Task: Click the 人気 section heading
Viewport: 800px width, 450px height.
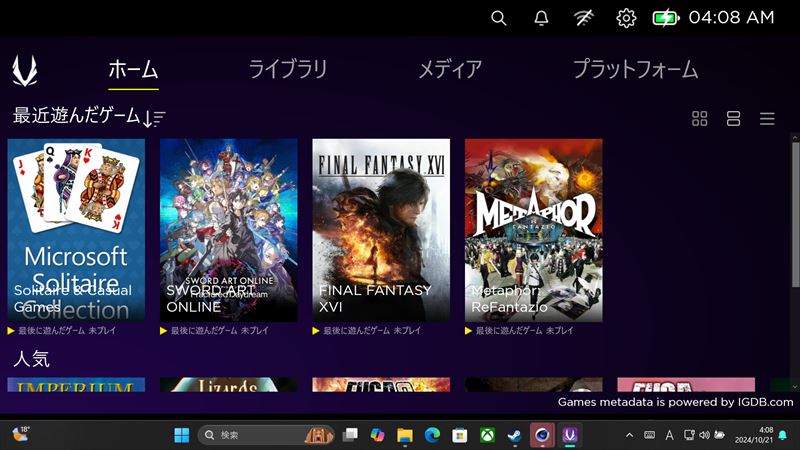Action: (x=31, y=359)
